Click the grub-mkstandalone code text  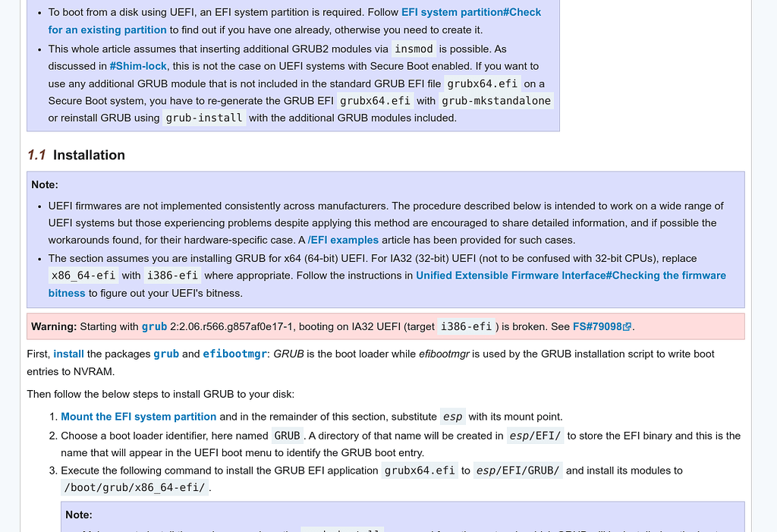(x=495, y=100)
